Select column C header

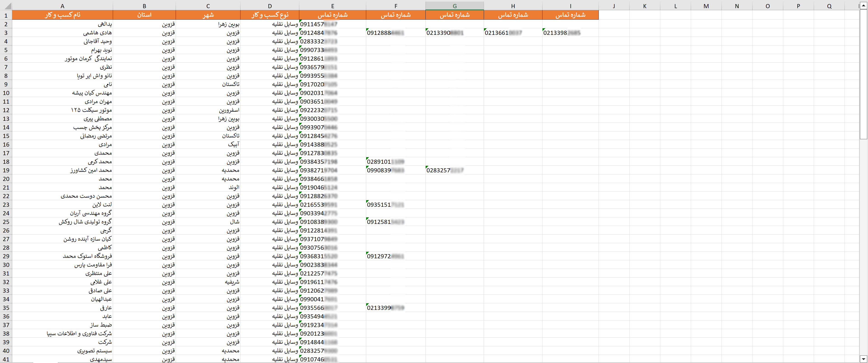click(208, 6)
